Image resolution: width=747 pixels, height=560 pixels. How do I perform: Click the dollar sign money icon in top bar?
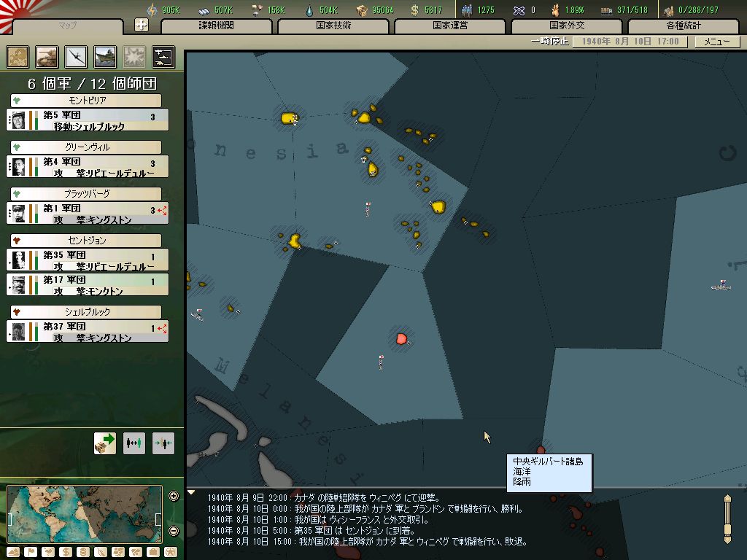414,10
